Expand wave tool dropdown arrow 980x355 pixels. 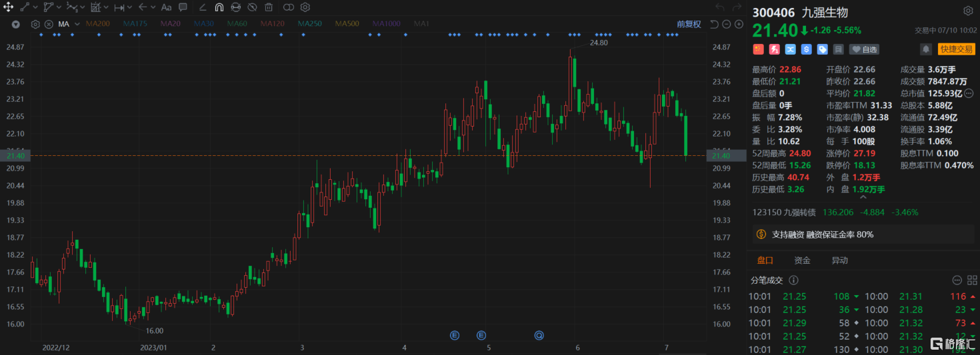82,7
